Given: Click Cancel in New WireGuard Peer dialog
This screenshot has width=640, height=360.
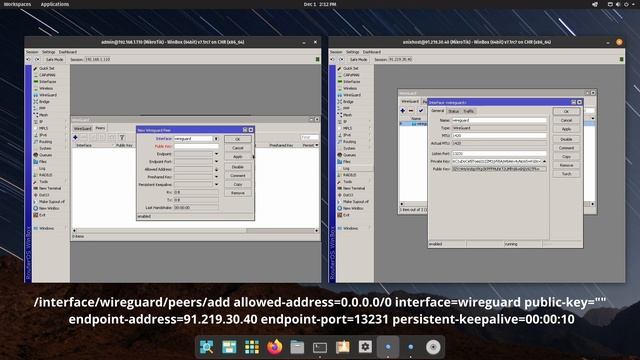Looking at the screenshot, I should tap(238, 148).
